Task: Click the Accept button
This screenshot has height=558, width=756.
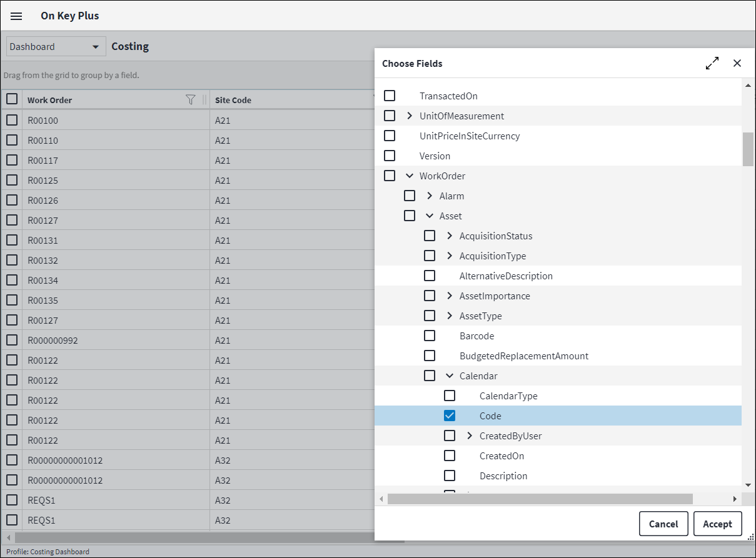Action: click(x=717, y=524)
